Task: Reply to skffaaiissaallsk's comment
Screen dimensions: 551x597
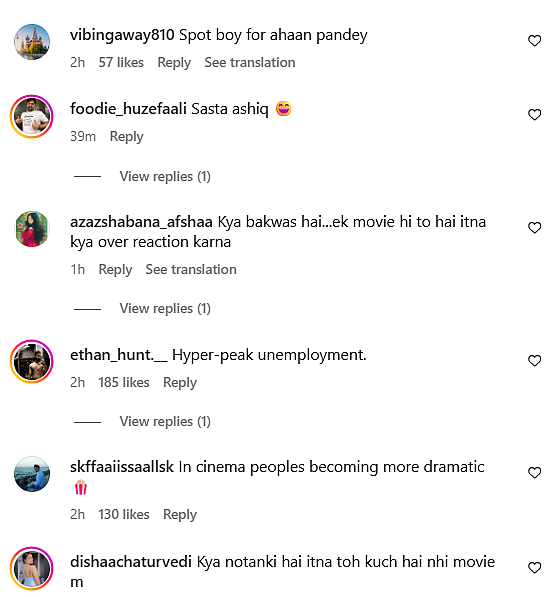Action: coord(180,514)
